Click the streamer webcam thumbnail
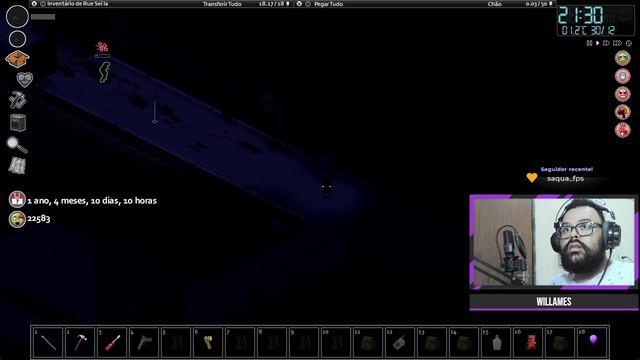 point(554,242)
